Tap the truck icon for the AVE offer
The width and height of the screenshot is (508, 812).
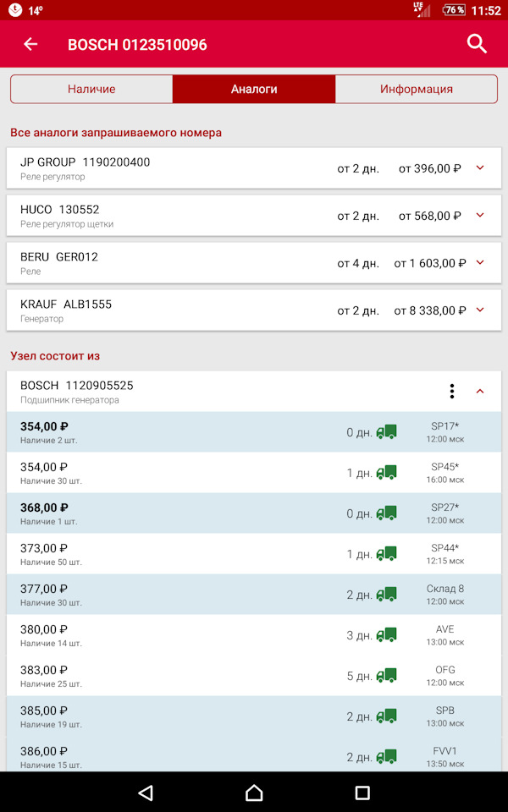coord(386,635)
